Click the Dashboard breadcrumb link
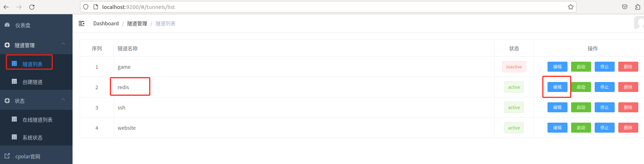The width and height of the screenshot is (644, 164). pyautogui.click(x=106, y=24)
